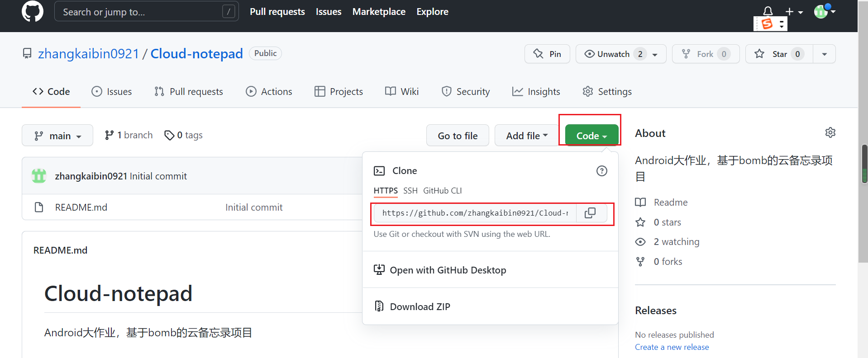The width and height of the screenshot is (868, 358).
Task: Open Marketplace in the top navigation
Action: pyautogui.click(x=379, y=12)
